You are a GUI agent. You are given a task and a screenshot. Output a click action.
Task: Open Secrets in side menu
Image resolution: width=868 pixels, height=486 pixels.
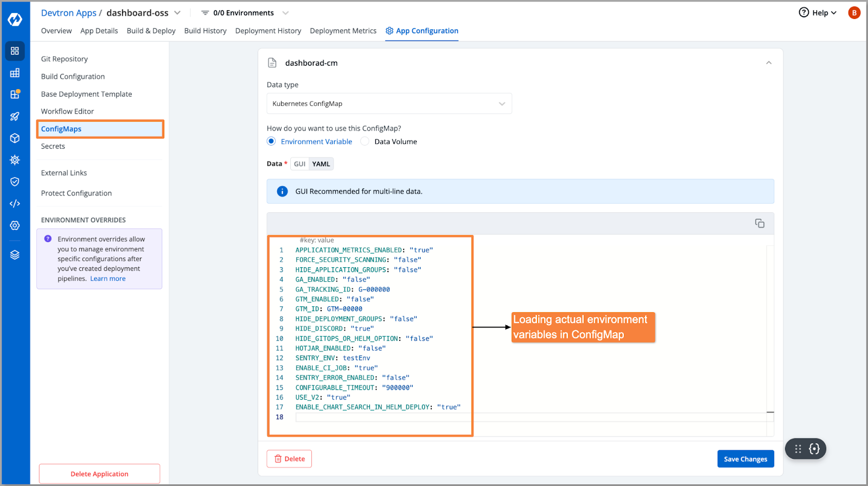[53, 146]
